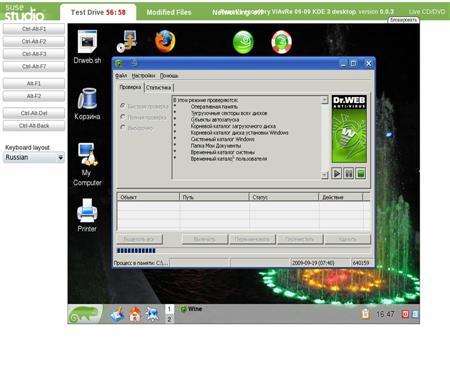Open the home folder taskbar icon
This screenshot has height=384, width=450.
(135, 314)
